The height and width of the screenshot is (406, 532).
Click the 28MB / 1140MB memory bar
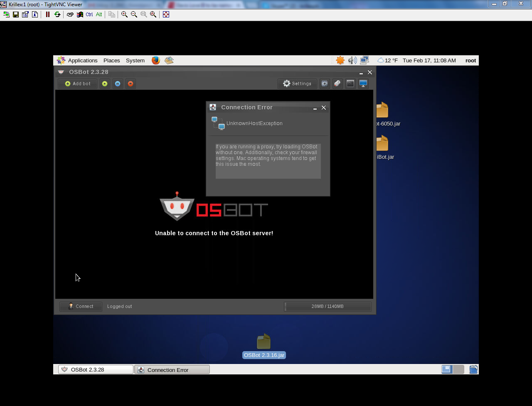click(328, 306)
